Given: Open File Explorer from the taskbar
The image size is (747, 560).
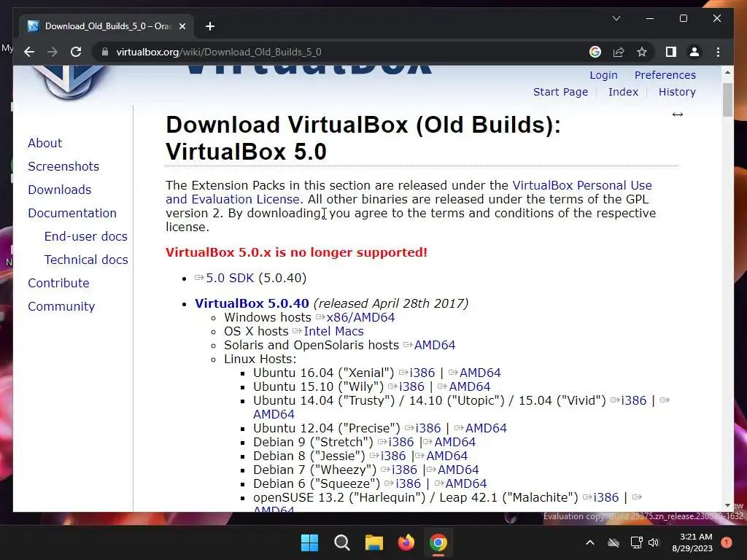Looking at the screenshot, I should pyautogui.click(x=374, y=542).
